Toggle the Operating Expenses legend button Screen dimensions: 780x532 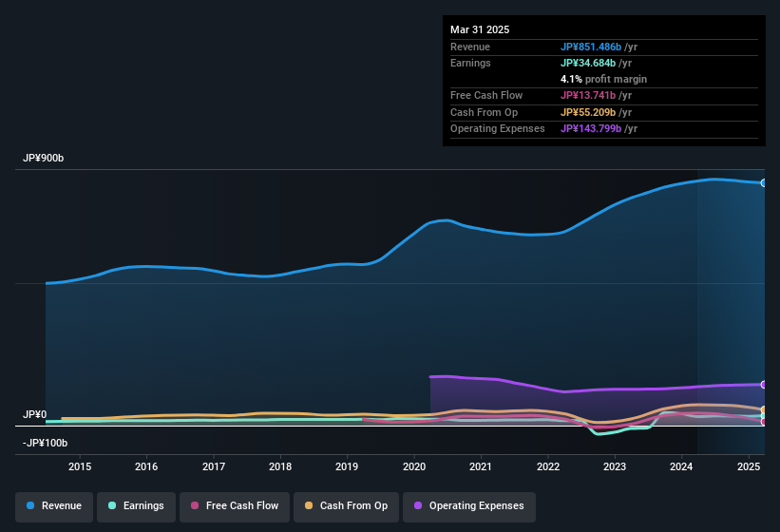(x=469, y=506)
